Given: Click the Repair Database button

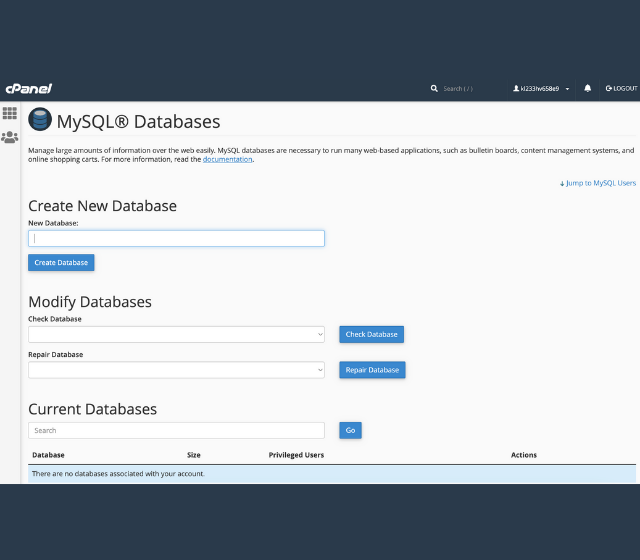Looking at the screenshot, I should click(372, 370).
